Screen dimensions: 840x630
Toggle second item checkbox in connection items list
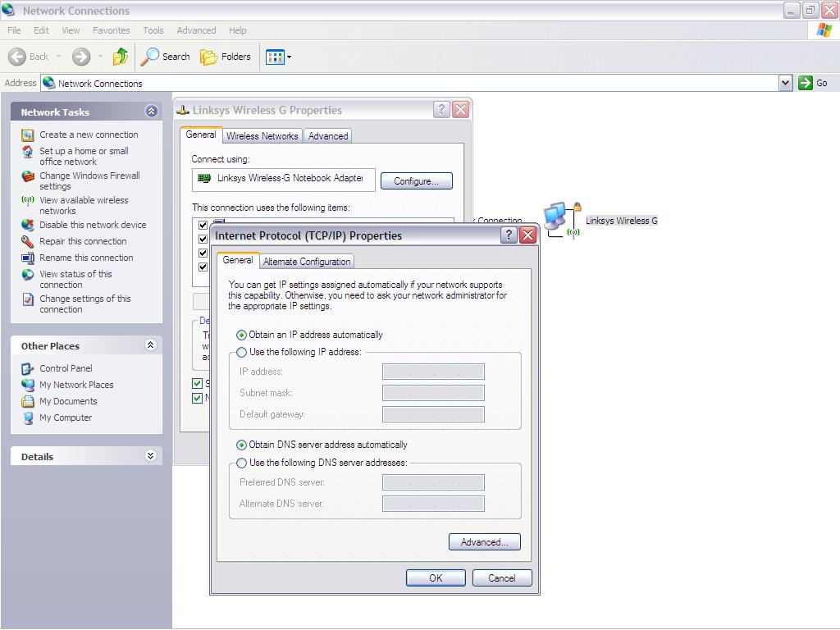(x=203, y=239)
